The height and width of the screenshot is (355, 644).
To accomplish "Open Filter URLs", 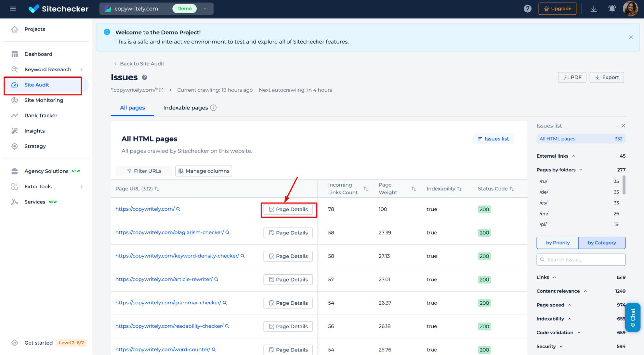I will coord(144,171).
